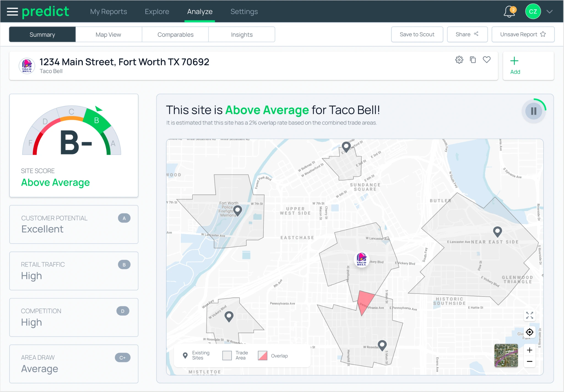Screen dimensions: 564x392
Task: Open the My Reports menu
Action: pyautogui.click(x=109, y=12)
